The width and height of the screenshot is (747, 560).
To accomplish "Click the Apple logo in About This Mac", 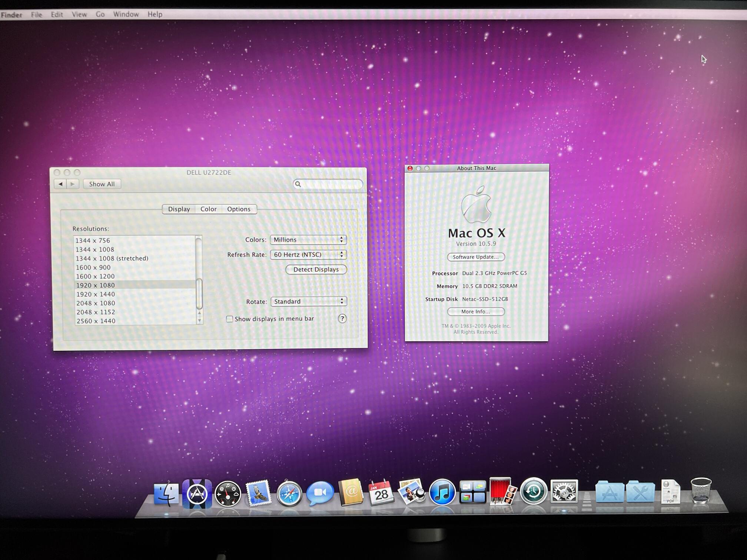I will point(476,204).
